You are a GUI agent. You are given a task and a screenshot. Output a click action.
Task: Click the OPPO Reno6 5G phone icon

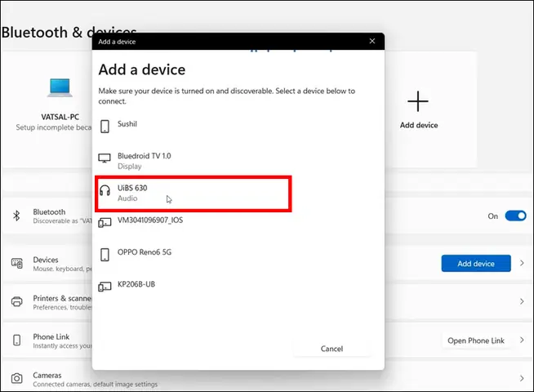[x=105, y=255]
